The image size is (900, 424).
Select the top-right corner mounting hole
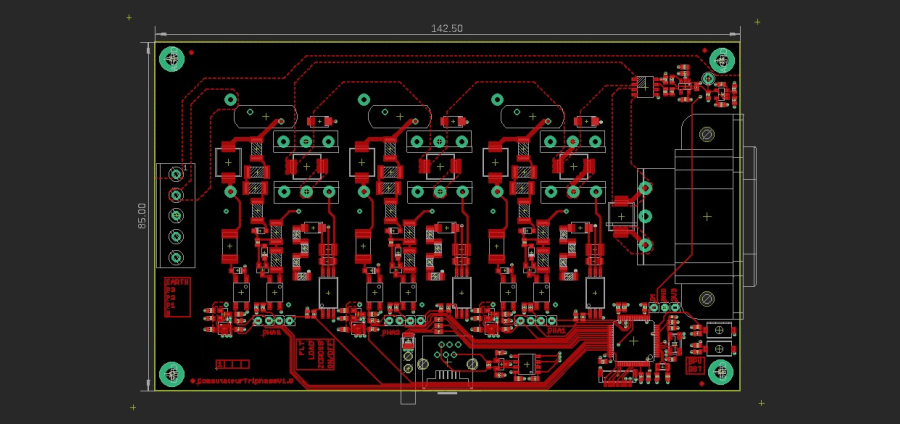[721, 59]
